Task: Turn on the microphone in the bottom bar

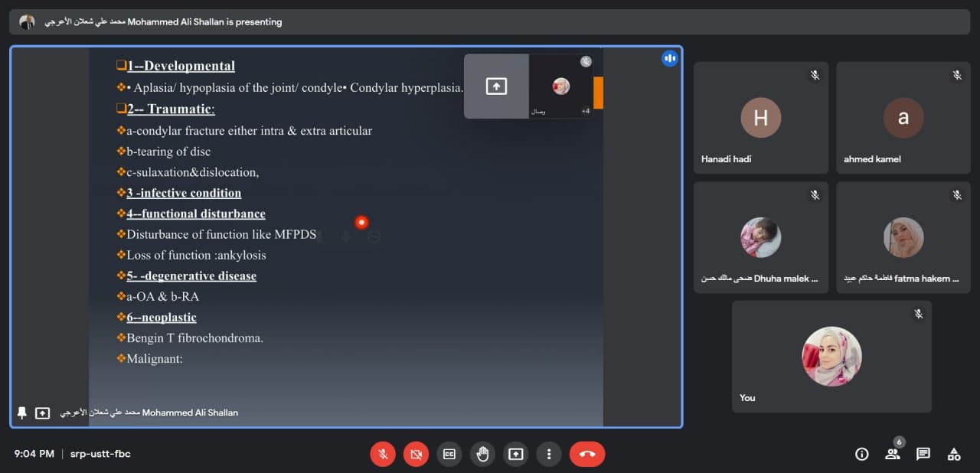Action: click(x=383, y=454)
